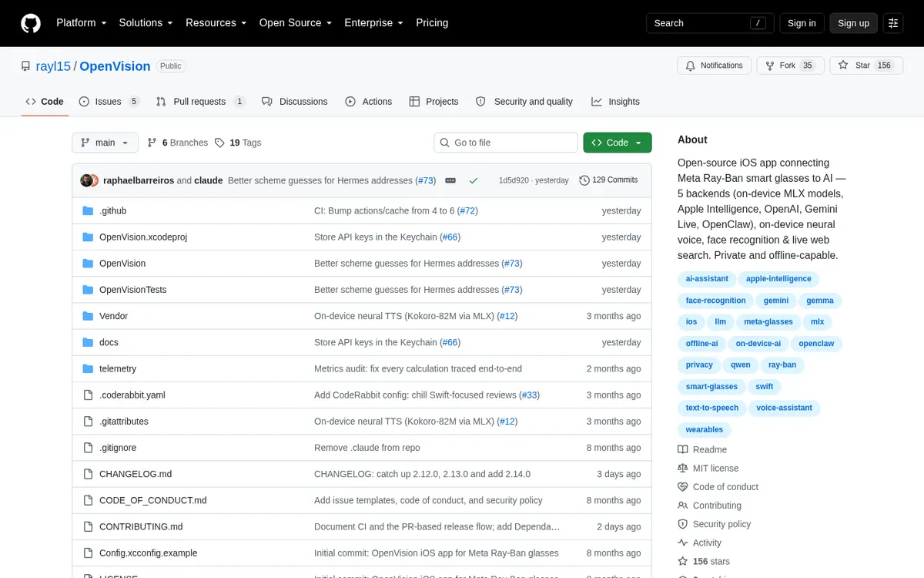Open the OpenVisionTests folder
Viewport: 924px width, 578px height.
133,290
